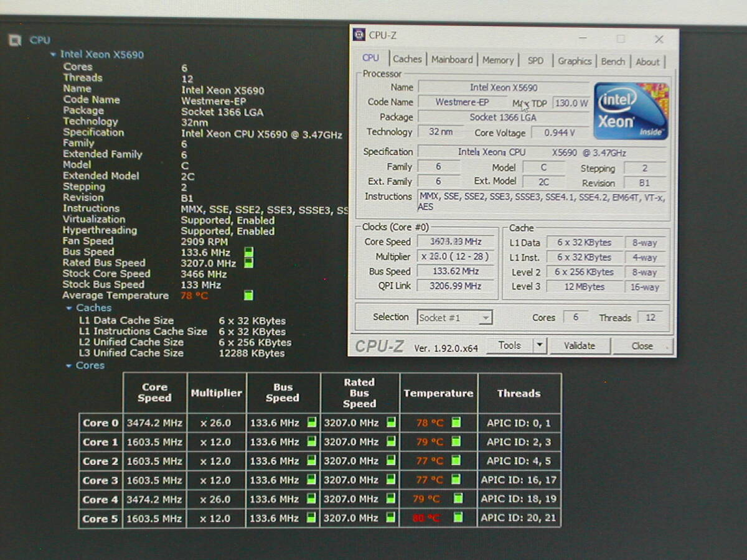Screen dimensions: 747x560
Task: Click Core 3 bus speed green indicator
Action: point(311,480)
